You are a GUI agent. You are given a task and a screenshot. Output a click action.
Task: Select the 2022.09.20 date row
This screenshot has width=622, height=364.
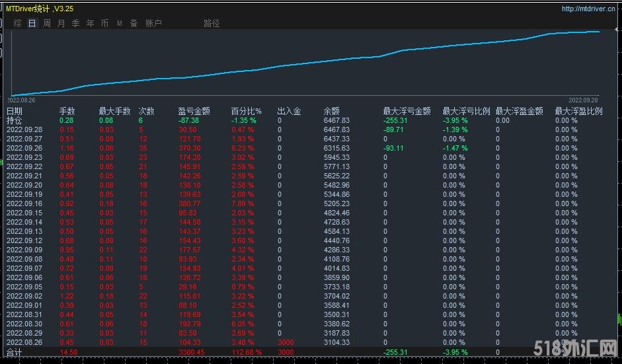24,185
